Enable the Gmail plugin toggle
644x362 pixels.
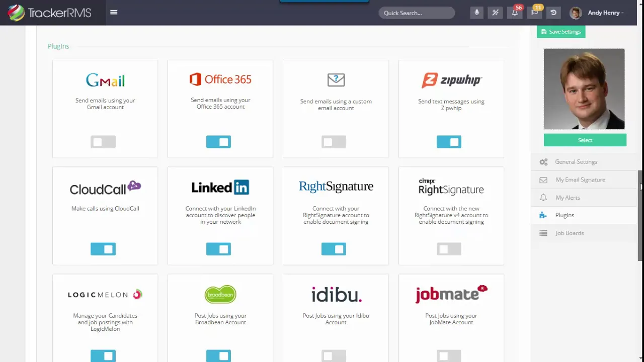[x=103, y=142]
